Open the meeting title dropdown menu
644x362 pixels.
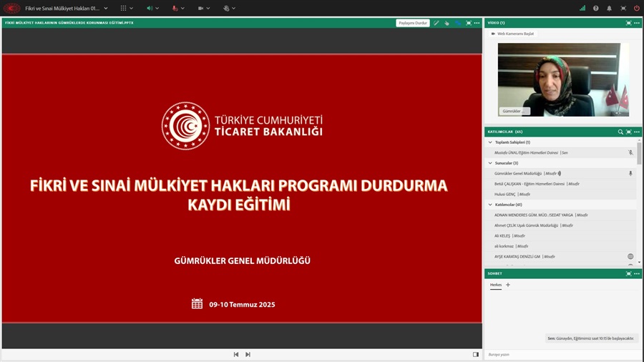tap(106, 8)
